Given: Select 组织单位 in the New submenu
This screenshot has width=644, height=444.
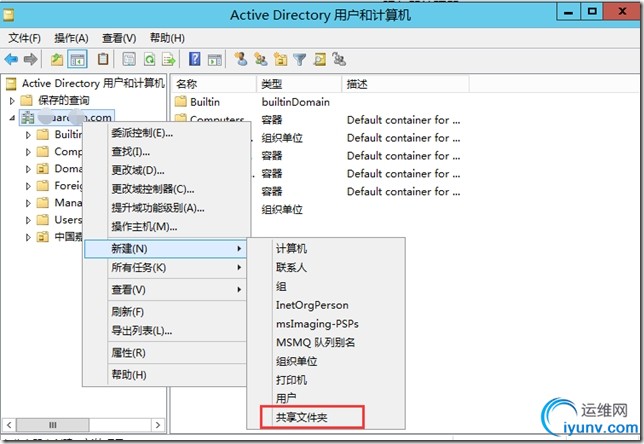Looking at the screenshot, I should 327,361.
